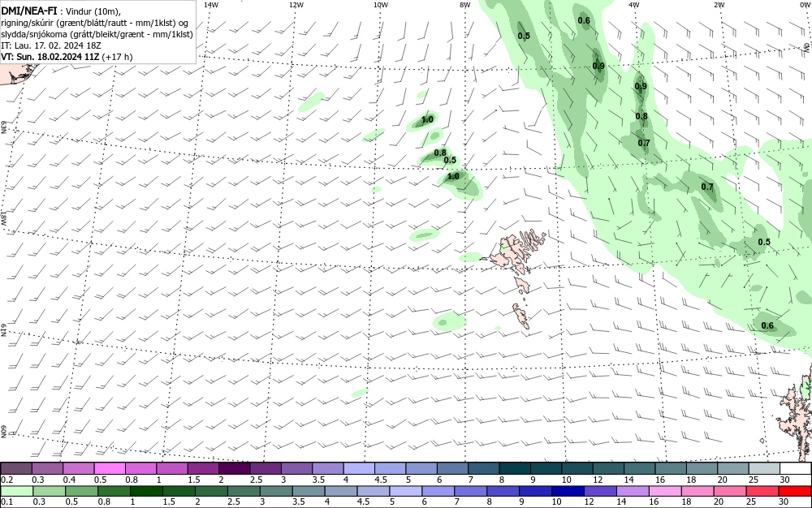Click the 63N latitude label
Image resolution: width=812 pixels, height=508 pixels.
click(x=4, y=127)
